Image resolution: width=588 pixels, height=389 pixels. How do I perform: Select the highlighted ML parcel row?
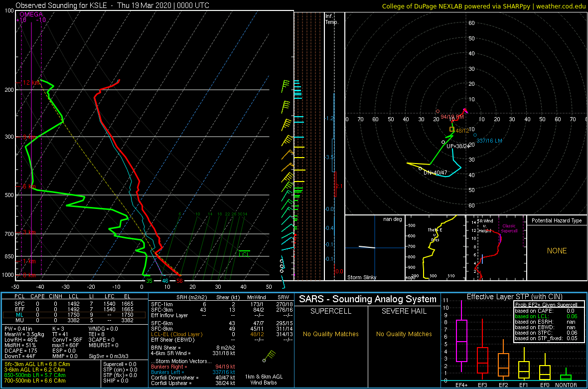click(x=74, y=315)
